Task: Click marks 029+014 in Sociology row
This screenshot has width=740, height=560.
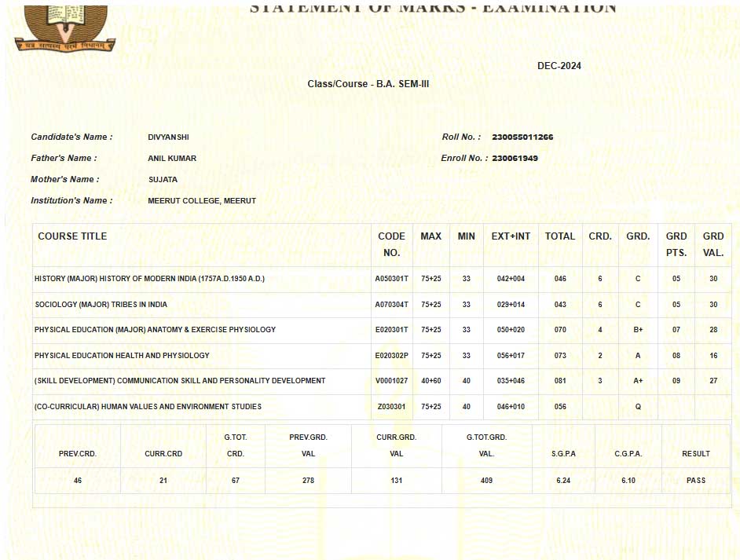Action: tap(511, 305)
